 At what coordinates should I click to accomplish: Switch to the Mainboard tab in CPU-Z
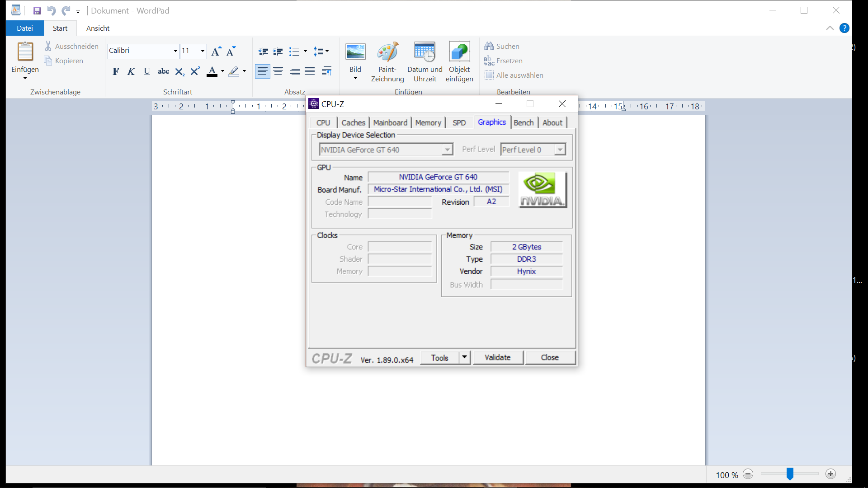[390, 122]
